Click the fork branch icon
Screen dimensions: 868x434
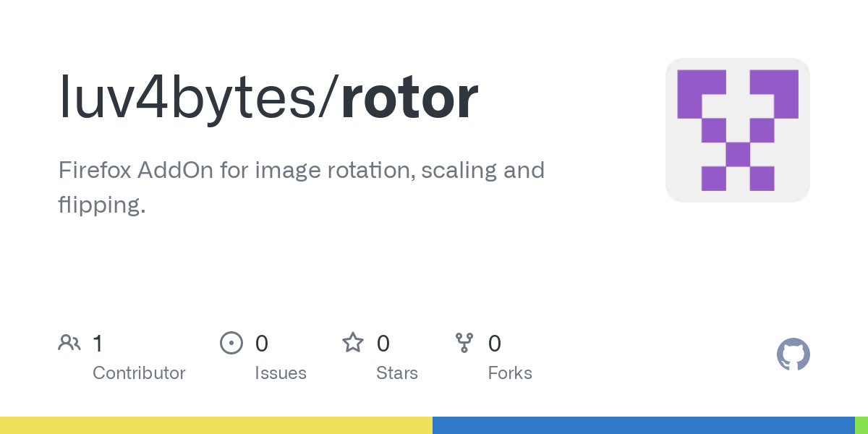(464, 342)
